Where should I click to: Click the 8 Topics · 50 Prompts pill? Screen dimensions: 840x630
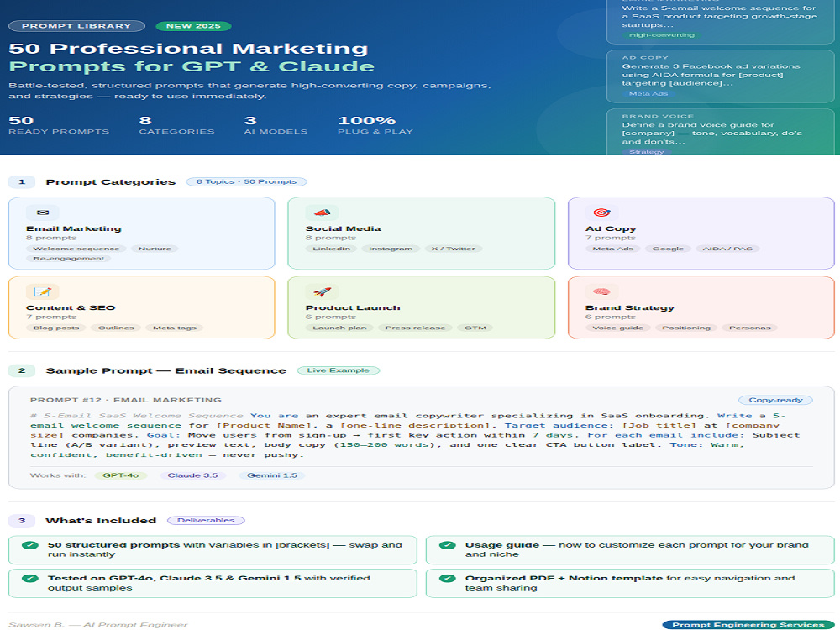point(246,181)
